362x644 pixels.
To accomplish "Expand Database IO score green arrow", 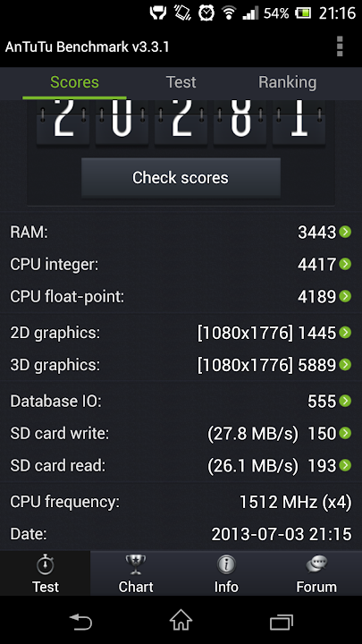I will click(x=345, y=401).
